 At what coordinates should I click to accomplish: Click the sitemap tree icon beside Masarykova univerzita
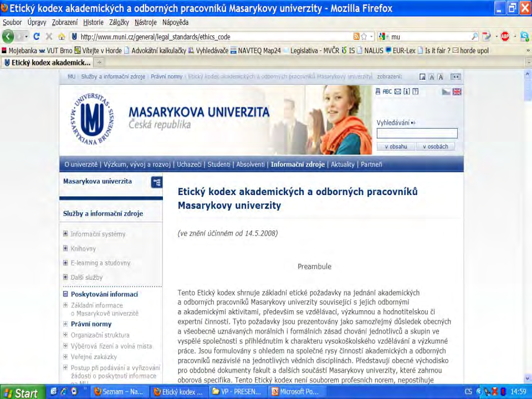coord(156,182)
